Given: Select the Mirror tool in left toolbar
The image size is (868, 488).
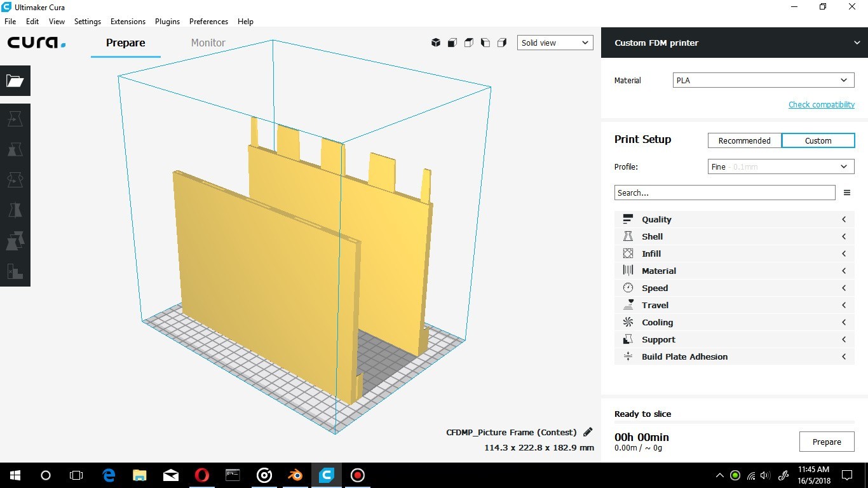Looking at the screenshot, I should [15, 210].
